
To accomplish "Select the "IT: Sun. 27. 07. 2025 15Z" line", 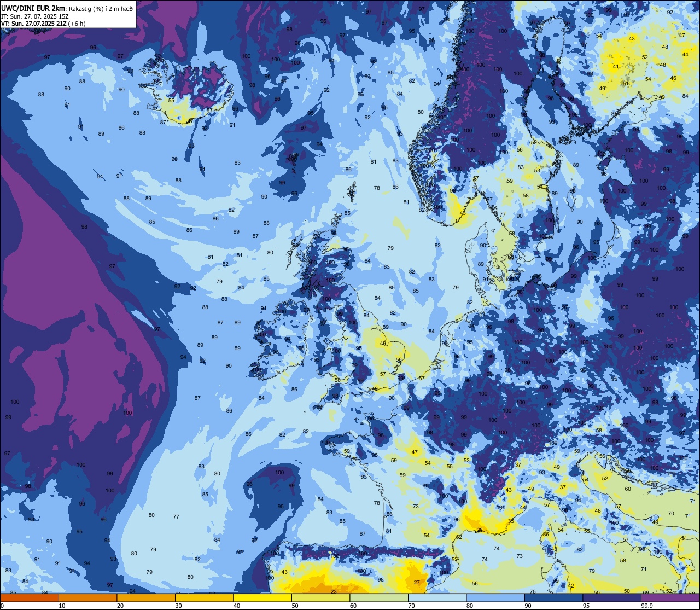I will coord(34,16).
